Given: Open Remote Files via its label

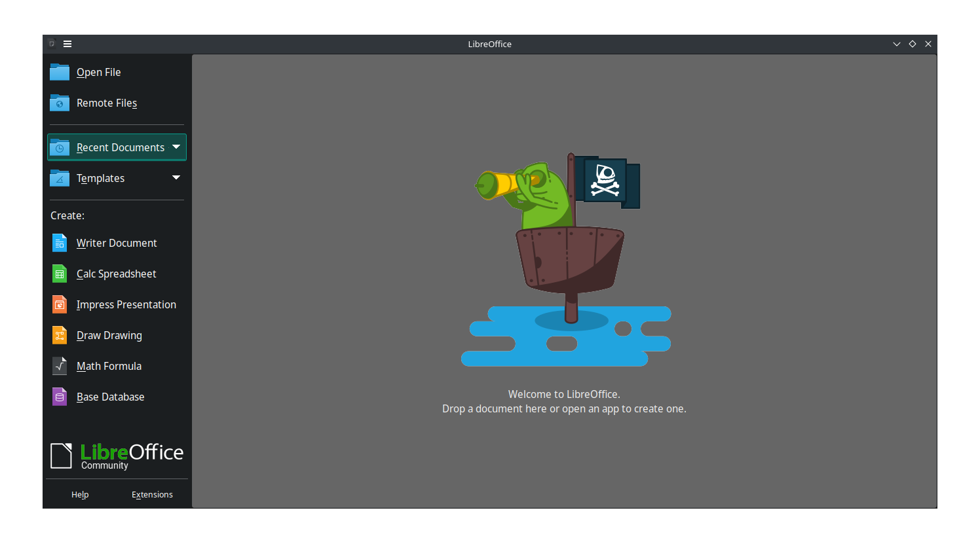Looking at the screenshot, I should point(107,103).
